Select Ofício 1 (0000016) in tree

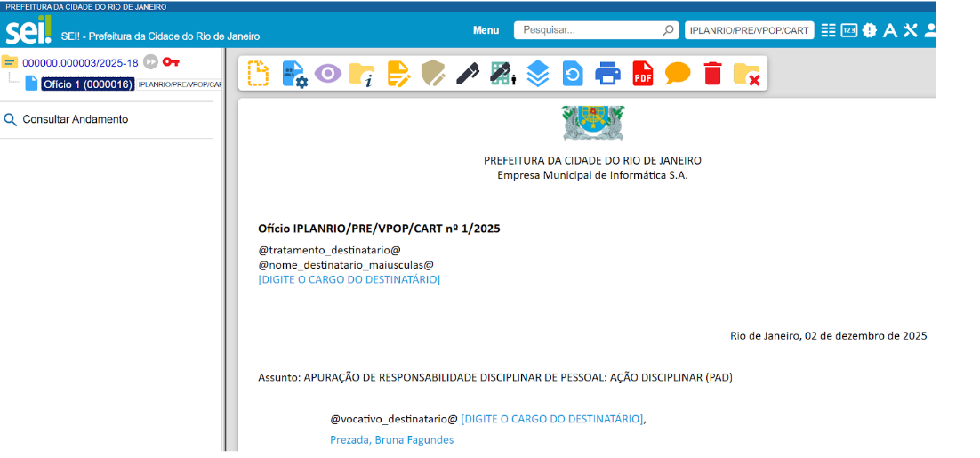87,84
